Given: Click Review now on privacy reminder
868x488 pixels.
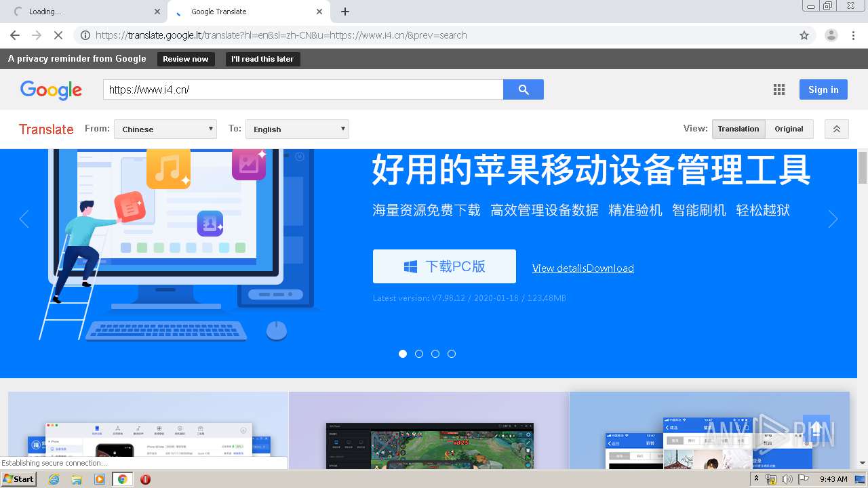Looking at the screenshot, I should [x=186, y=59].
